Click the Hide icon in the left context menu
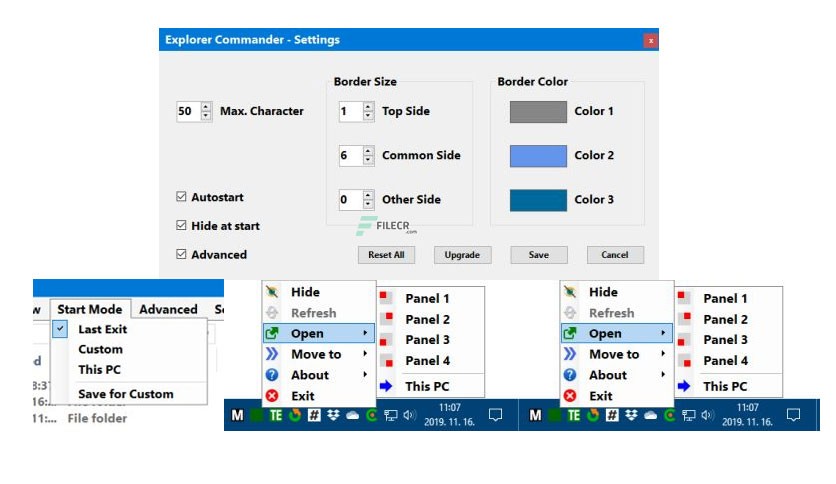Image resolution: width=836 pixels, height=484 pixels. 272,292
